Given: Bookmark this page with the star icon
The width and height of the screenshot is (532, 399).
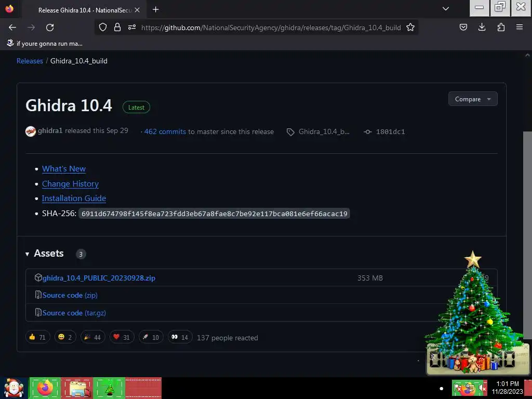Looking at the screenshot, I should [410, 28].
